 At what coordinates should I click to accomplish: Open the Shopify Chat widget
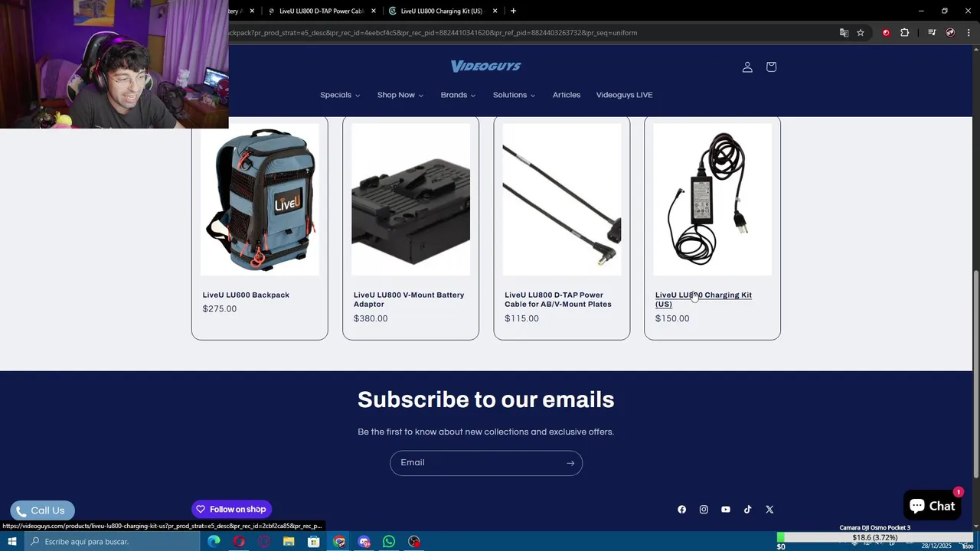(x=932, y=506)
